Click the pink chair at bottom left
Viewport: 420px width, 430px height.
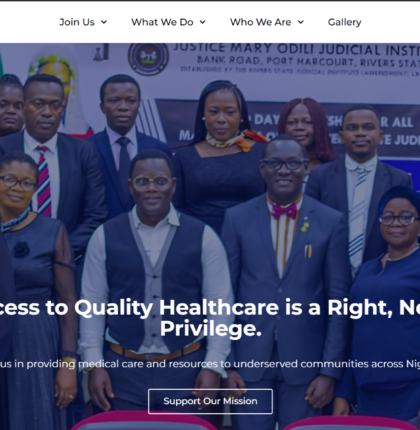click(143, 421)
